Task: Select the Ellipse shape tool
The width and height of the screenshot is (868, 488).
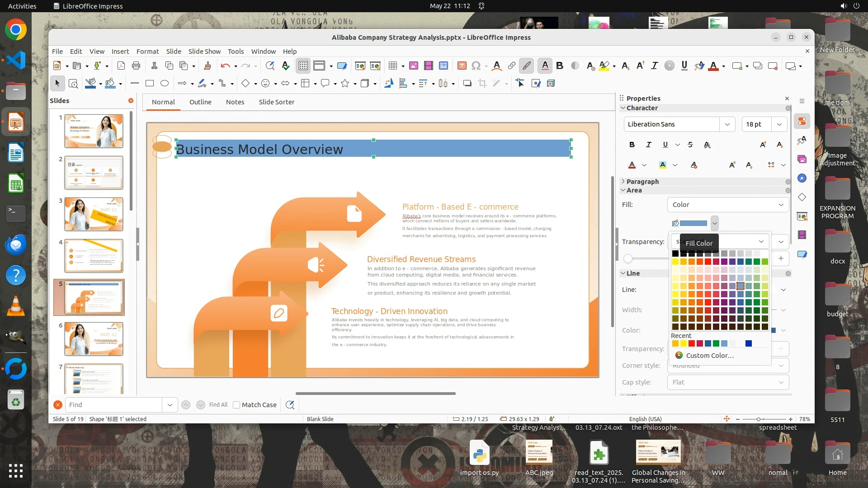Action: [165, 83]
